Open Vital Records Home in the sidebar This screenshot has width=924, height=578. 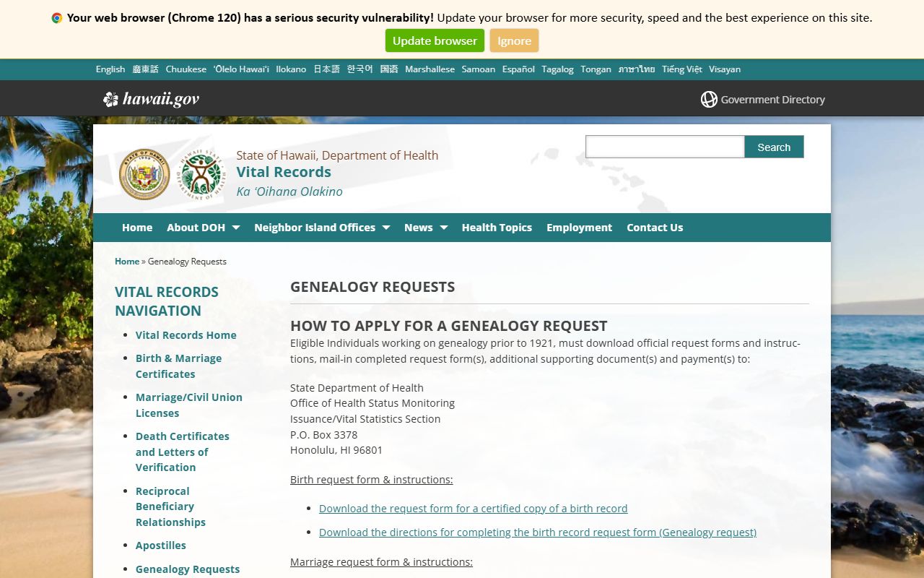pos(186,335)
